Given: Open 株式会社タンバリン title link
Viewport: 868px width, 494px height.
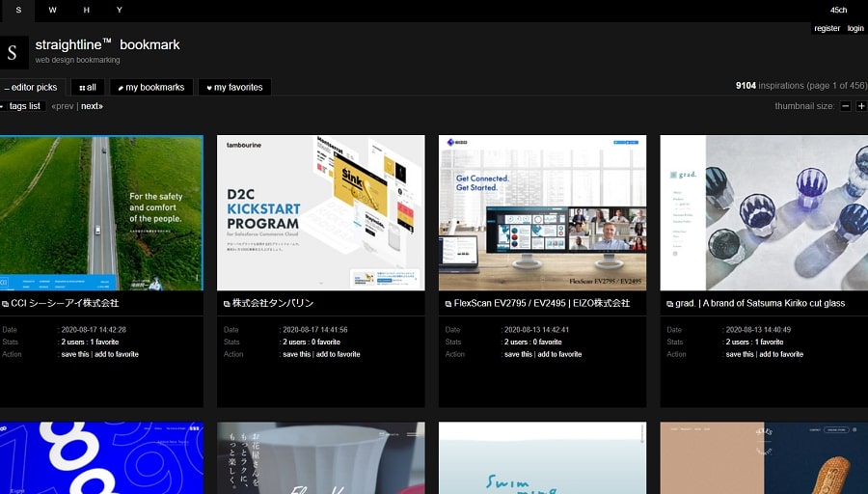Looking at the screenshot, I should (273, 303).
